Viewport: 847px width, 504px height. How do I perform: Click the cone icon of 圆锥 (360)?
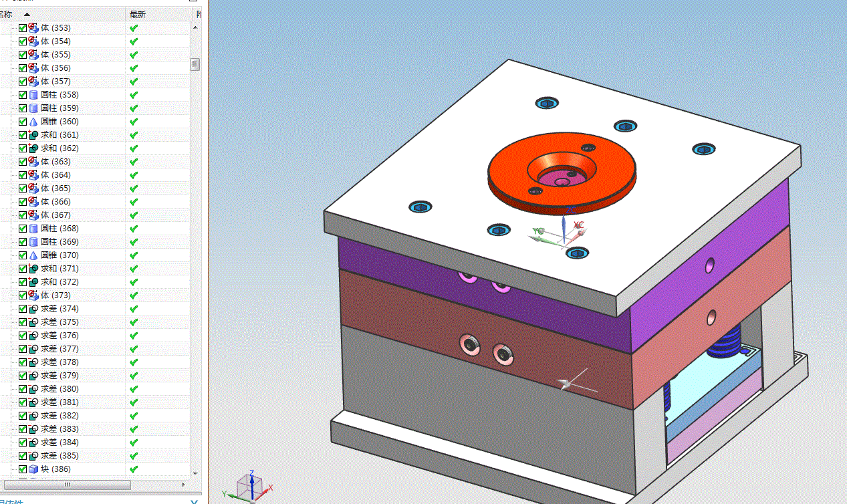(33, 121)
